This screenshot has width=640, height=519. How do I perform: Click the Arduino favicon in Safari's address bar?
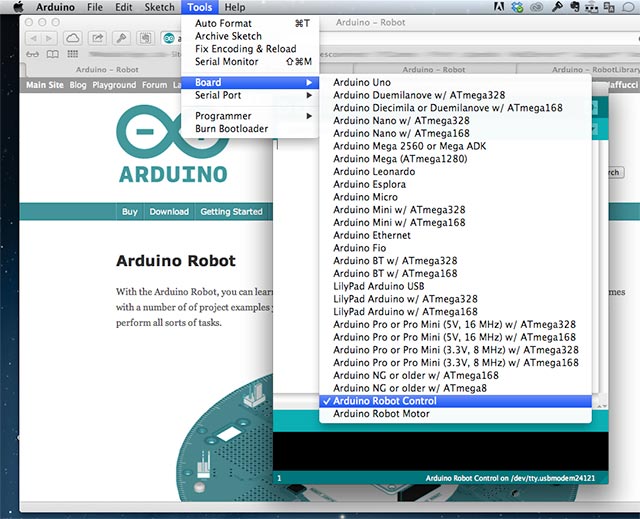click(169, 38)
